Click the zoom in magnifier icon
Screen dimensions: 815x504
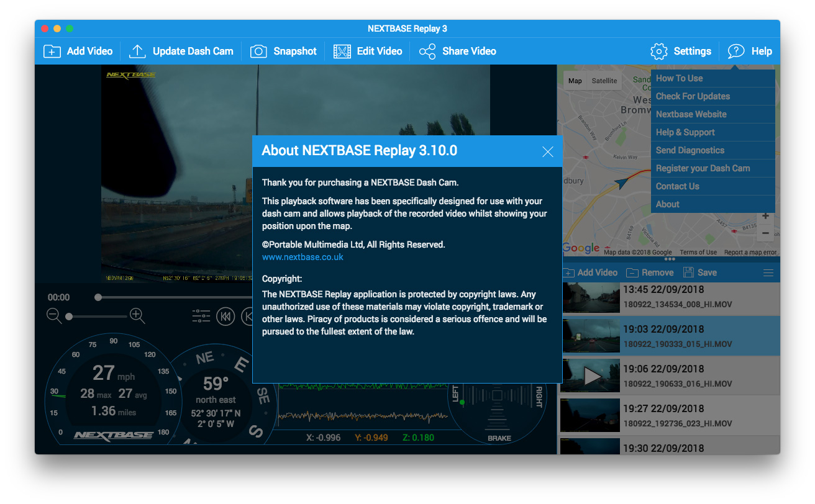point(137,316)
